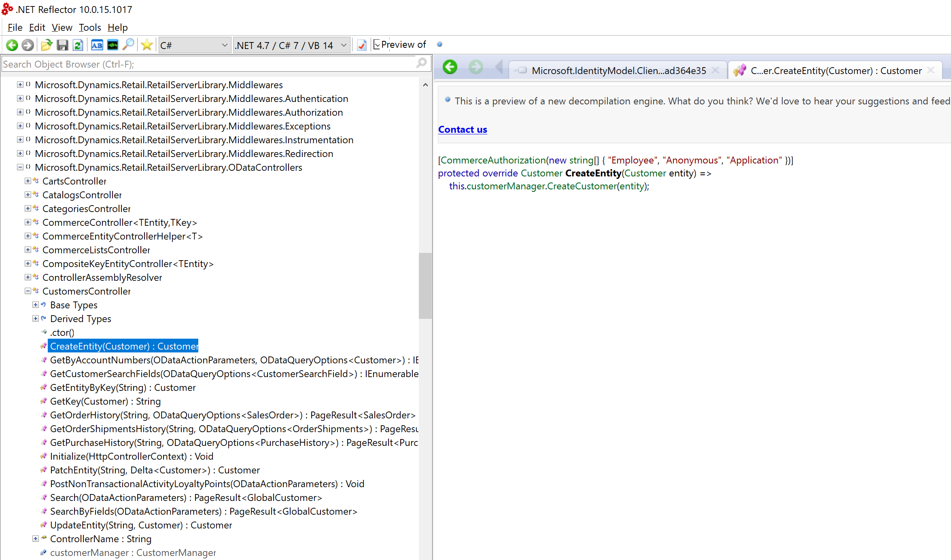
Task: Expand the Derived Types node
Action: 35,318
